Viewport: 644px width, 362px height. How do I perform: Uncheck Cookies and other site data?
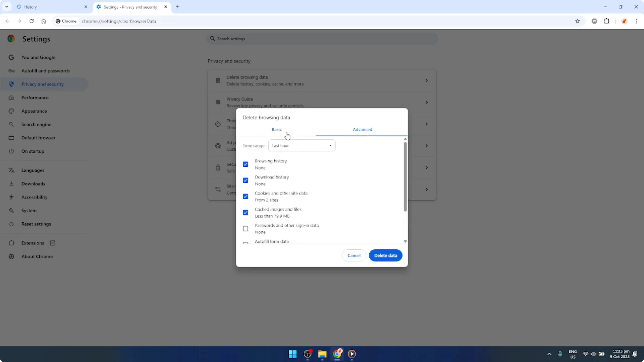pos(246,197)
